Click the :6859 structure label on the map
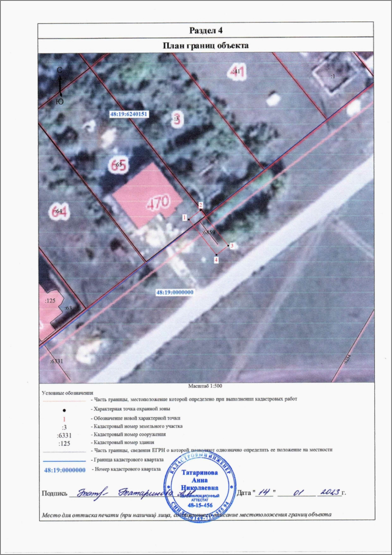392x555 pixels. tap(209, 233)
